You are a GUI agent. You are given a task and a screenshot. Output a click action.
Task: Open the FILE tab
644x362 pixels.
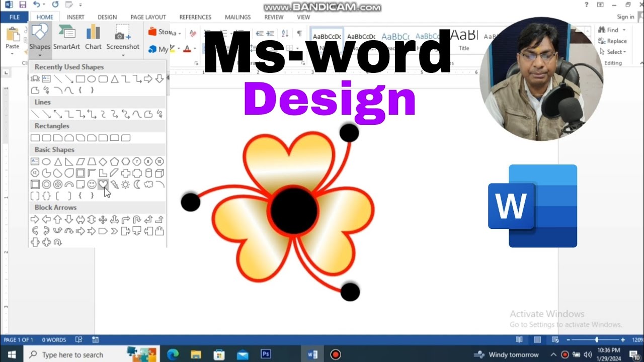(15, 17)
